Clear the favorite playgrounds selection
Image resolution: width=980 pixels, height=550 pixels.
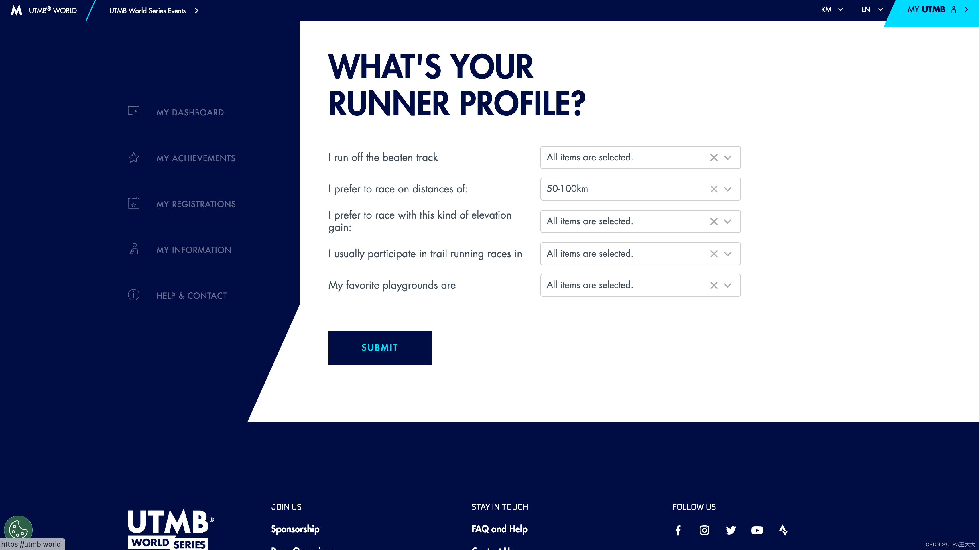click(714, 286)
